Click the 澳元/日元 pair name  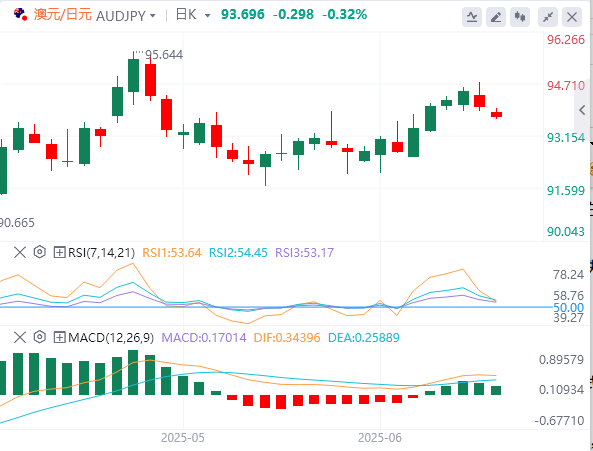tap(63, 15)
